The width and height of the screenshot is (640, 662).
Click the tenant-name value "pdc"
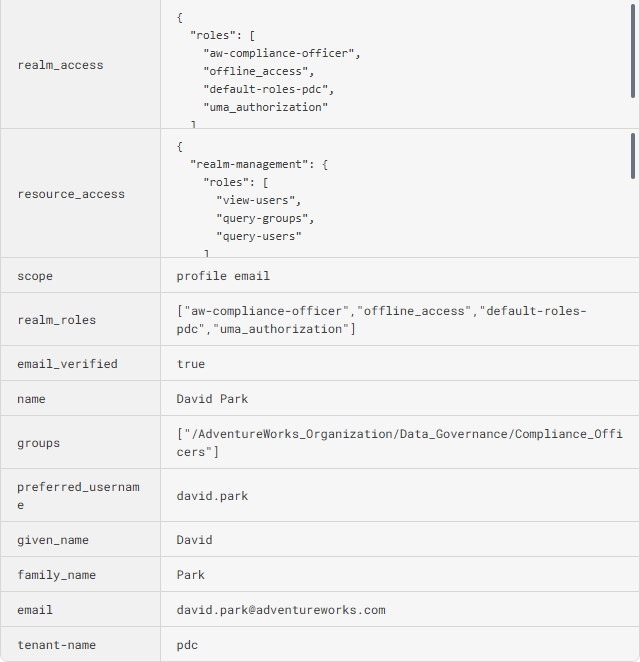(187, 645)
